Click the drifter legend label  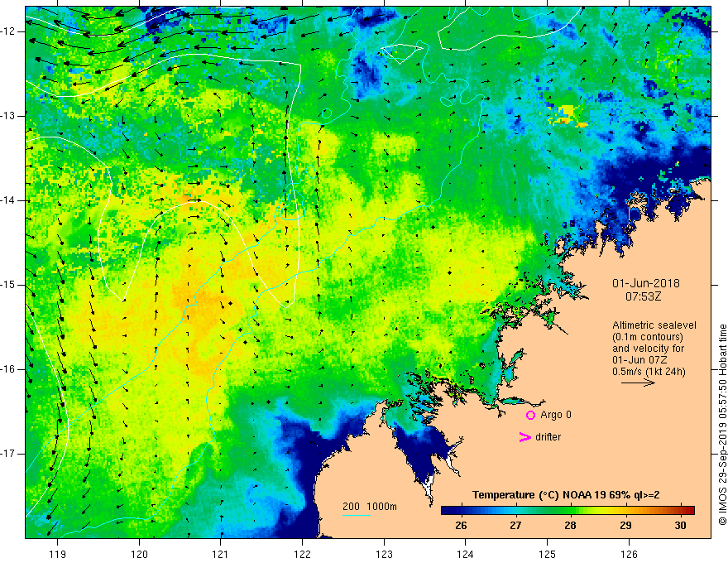pos(548,437)
